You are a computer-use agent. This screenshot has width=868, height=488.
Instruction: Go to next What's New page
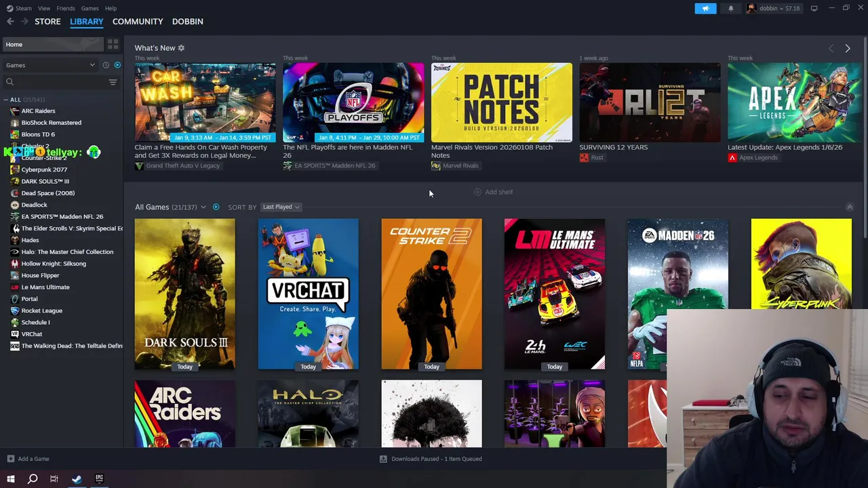point(847,48)
